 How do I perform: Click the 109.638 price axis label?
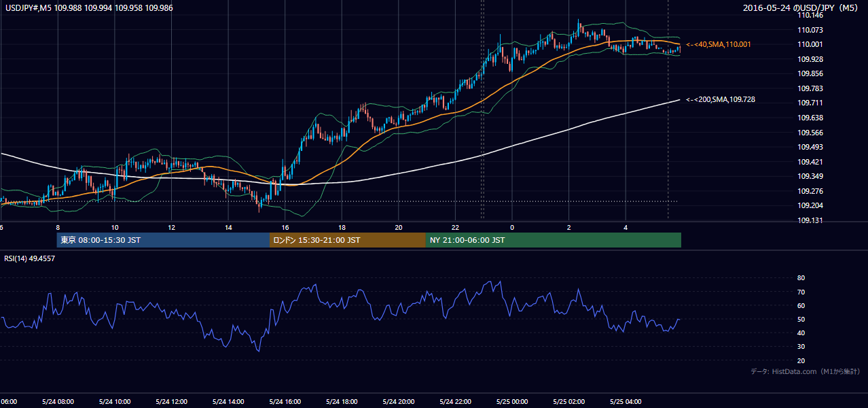[x=811, y=118]
